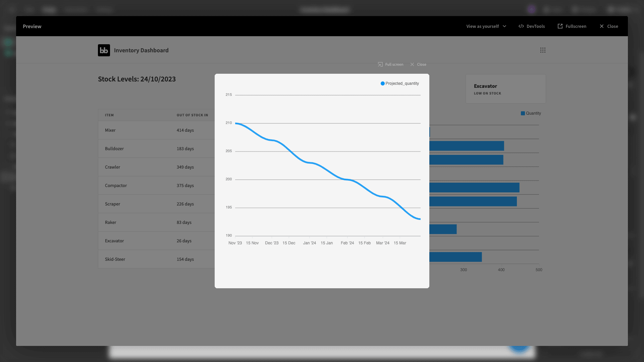Click the OUT OF STOCK IN header
644x362 pixels.
192,115
